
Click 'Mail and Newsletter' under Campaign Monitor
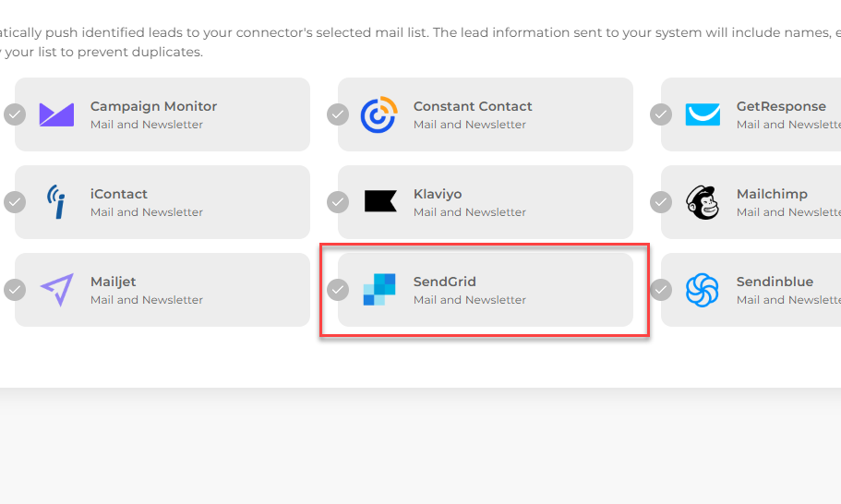147,125
